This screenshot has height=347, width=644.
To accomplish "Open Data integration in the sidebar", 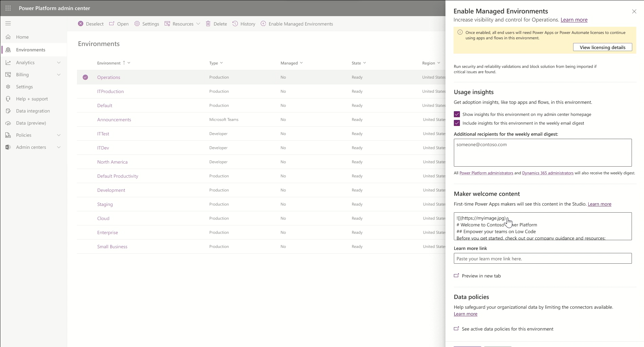I will coord(33,111).
